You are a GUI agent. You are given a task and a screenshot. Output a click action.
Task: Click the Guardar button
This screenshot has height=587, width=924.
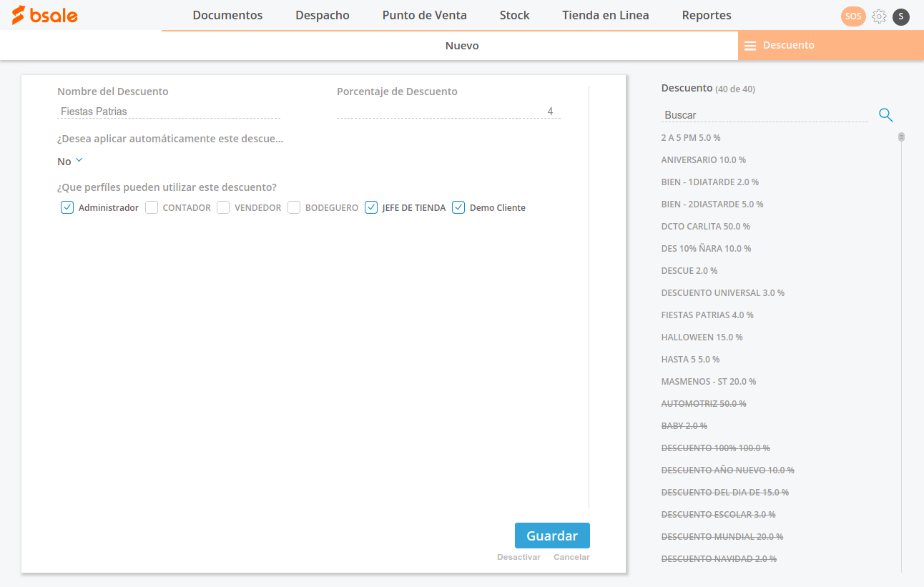(551, 536)
